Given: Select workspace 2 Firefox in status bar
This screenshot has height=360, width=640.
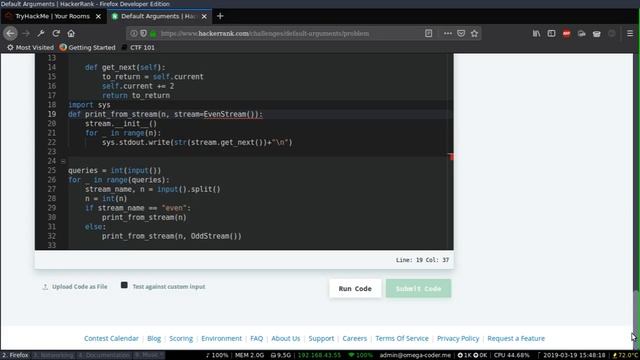Looking at the screenshot, I should pos(15,355).
